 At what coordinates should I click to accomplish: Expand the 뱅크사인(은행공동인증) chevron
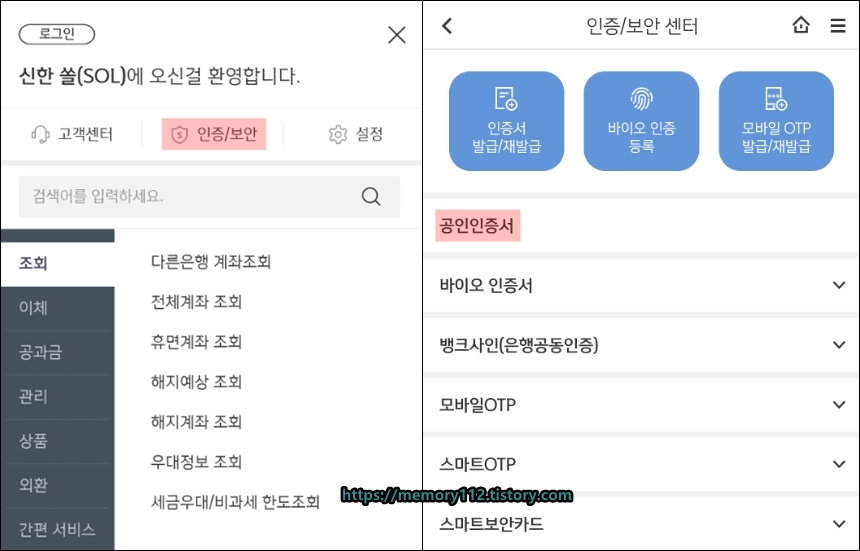tap(839, 345)
